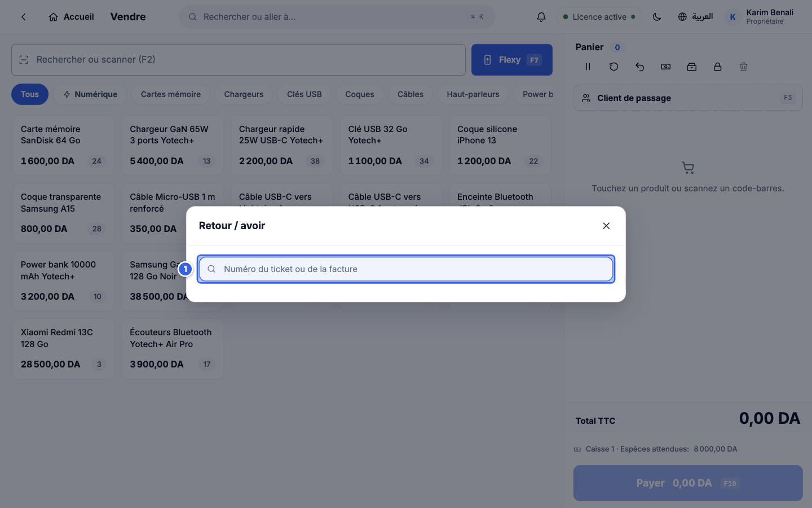Screen dimensions: 812x508
Task: Filter by Cartes mémoire category
Action: 171,94
